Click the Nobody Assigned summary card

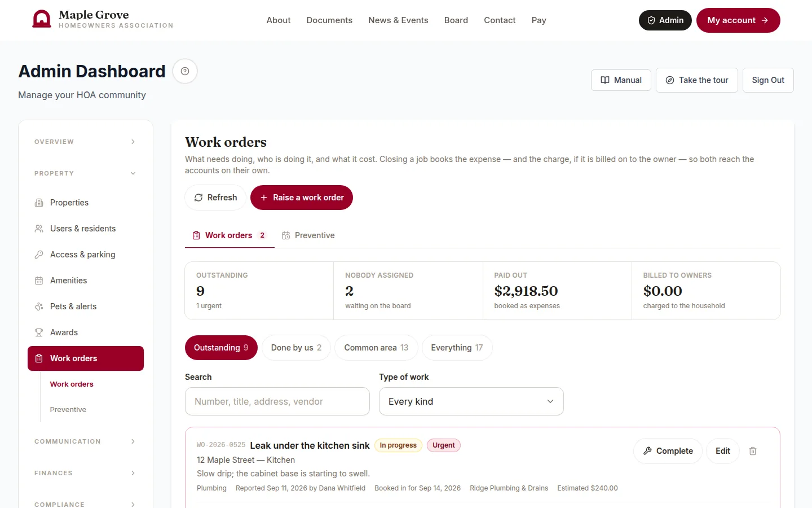[408, 291]
